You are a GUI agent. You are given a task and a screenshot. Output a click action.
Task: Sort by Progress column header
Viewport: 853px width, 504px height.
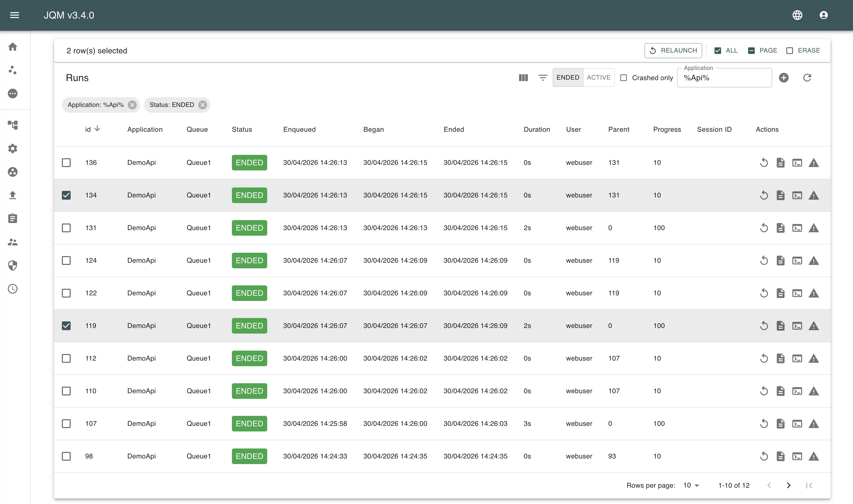[667, 129]
